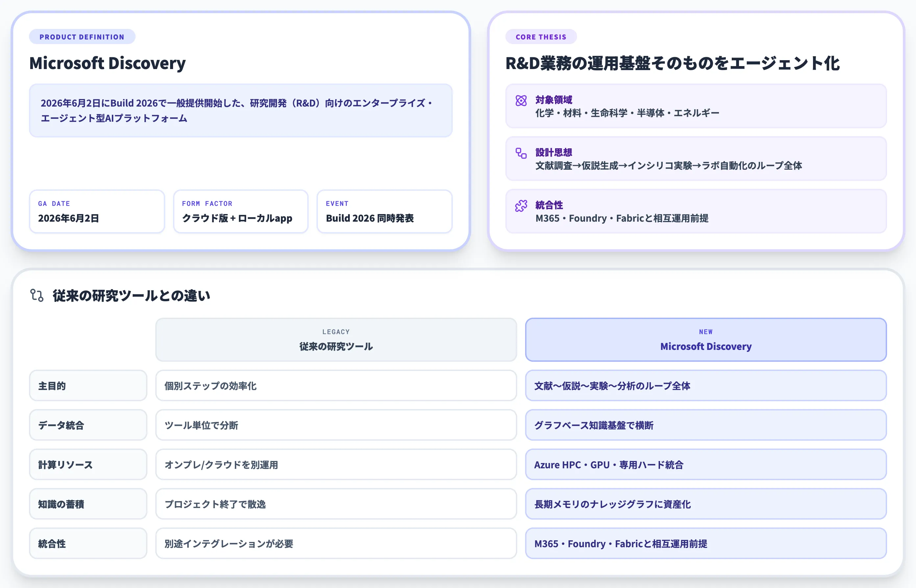Screen dimensions: 916x588
Task: Click the 対象領域 title
Action: (554, 100)
